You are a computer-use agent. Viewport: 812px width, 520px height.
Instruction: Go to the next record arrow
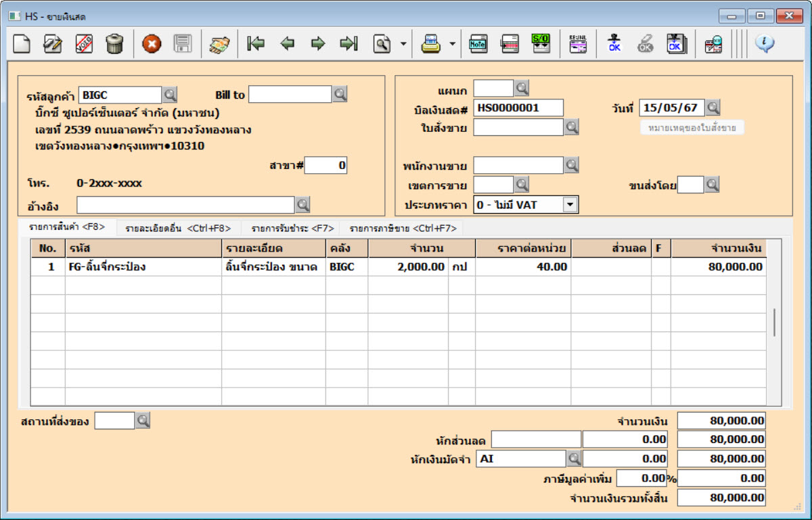[x=317, y=44]
